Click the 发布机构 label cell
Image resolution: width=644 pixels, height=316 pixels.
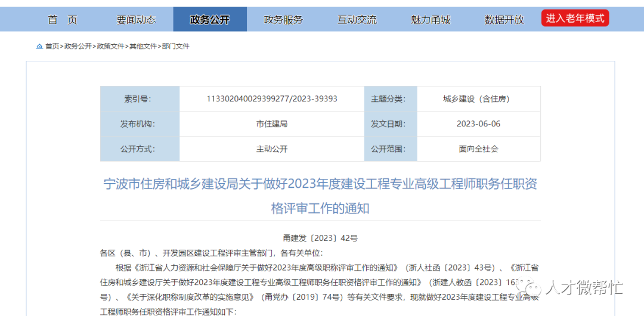140,123
